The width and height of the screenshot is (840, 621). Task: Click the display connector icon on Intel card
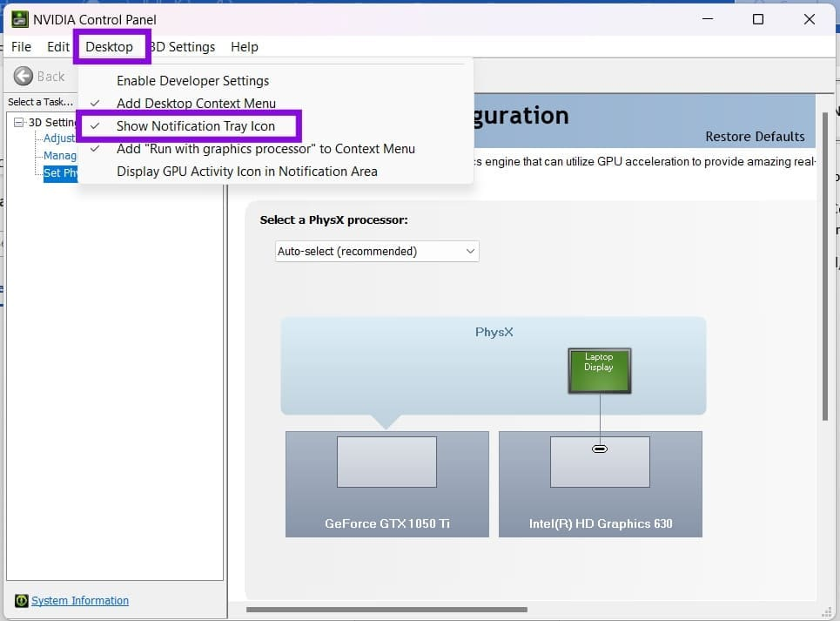click(x=600, y=449)
